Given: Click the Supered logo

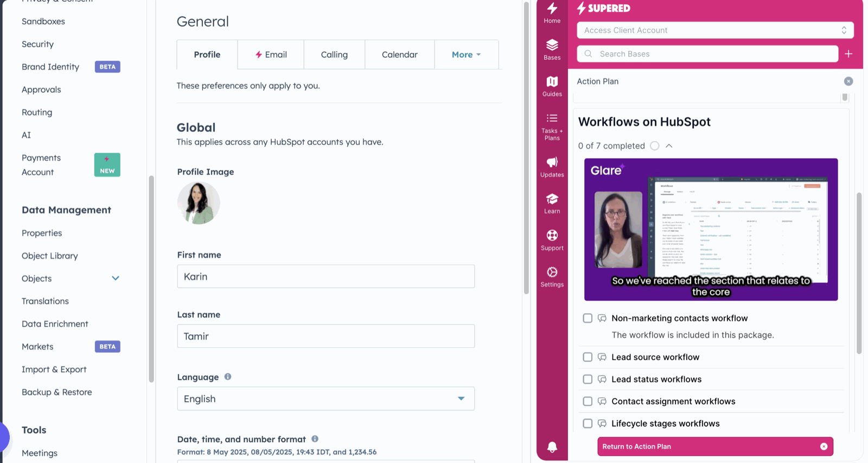Looking at the screenshot, I should tap(603, 8).
